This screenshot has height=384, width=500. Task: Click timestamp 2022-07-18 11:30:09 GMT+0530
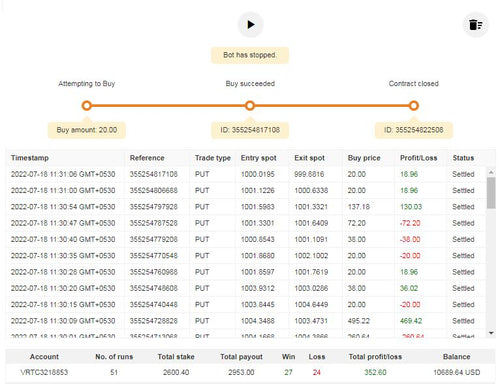click(63, 321)
